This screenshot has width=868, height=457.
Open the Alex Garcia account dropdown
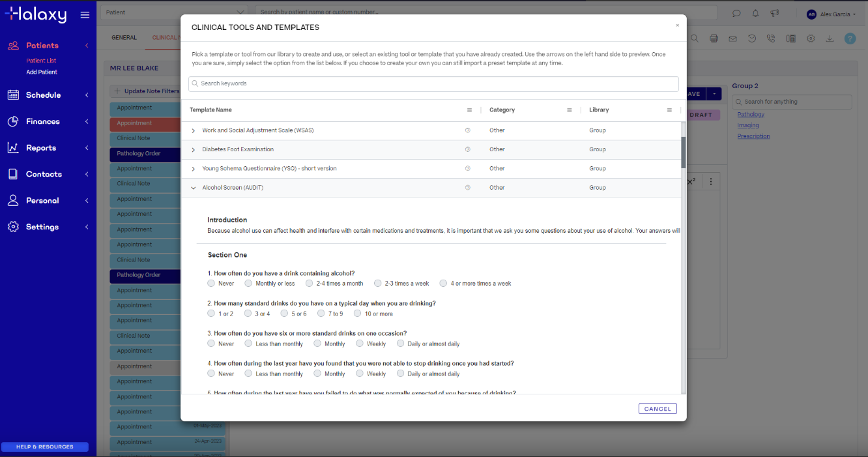(x=832, y=14)
